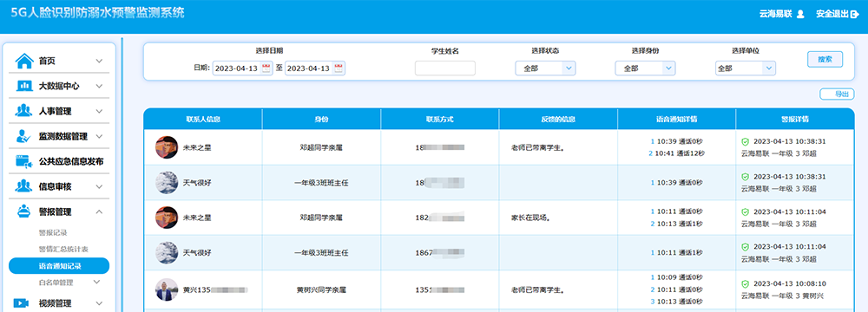868x312 pixels.
Task: Select 语音通知记录 menu item
Action: [x=59, y=266]
